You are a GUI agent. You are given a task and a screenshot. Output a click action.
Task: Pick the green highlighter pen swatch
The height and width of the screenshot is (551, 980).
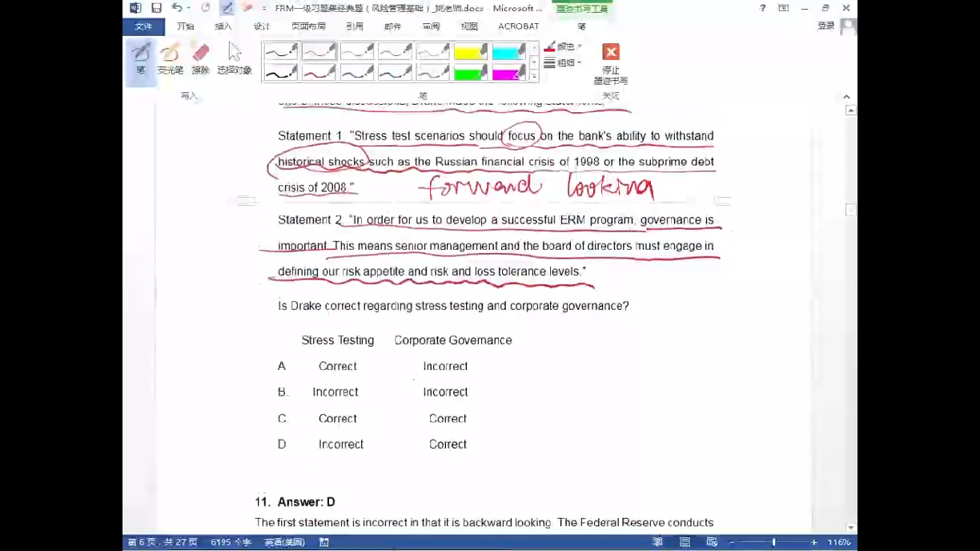(x=471, y=73)
